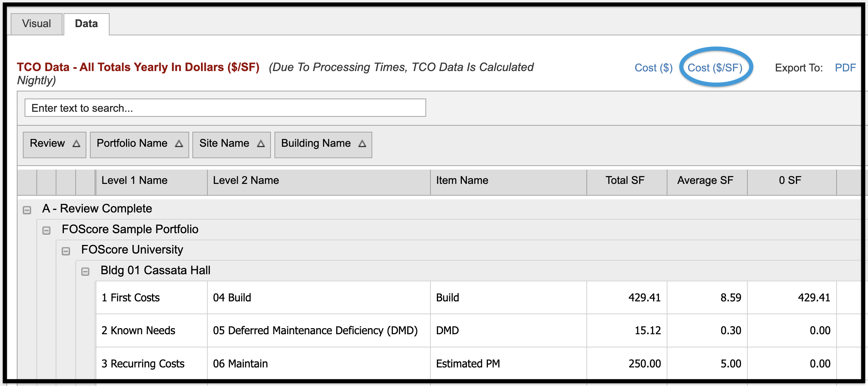
Task: Collapse the FOScore Sample Portfolio group
Action: tap(46, 230)
